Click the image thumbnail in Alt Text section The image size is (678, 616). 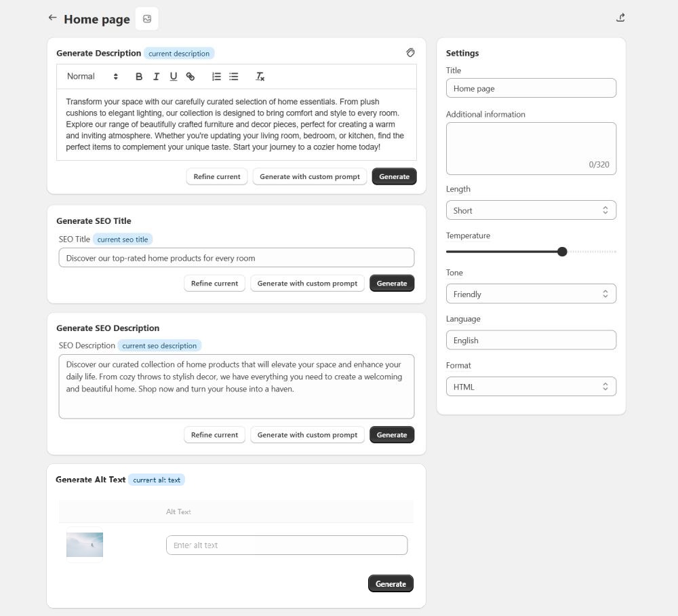click(x=85, y=545)
